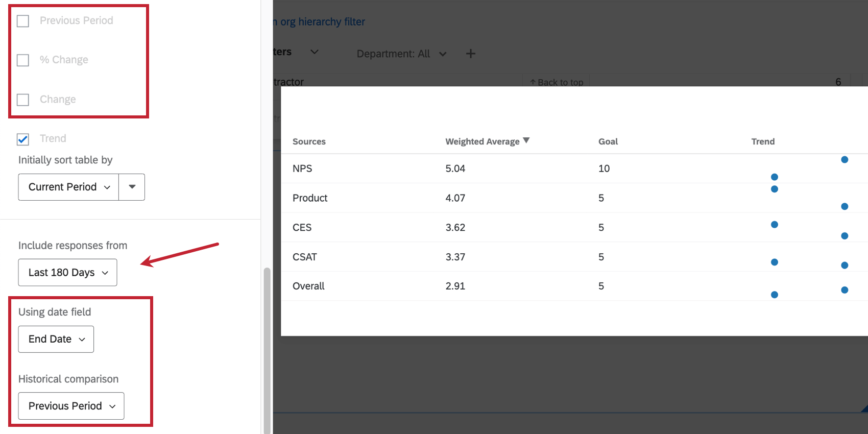
Task: Tick the Change checkbox
Action: [x=23, y=100]
